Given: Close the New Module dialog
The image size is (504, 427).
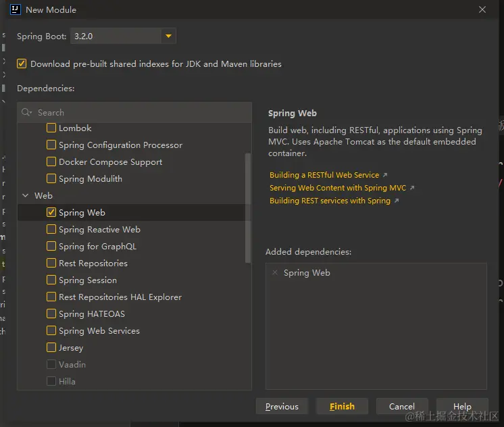Looking at the screenshot, I should tap(482, 9).
